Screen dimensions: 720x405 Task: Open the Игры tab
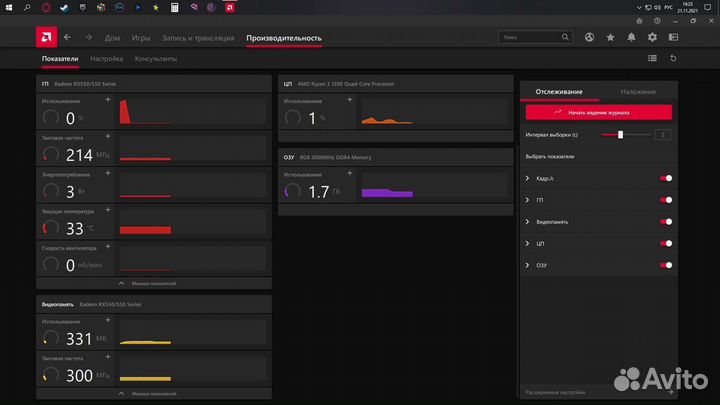141,38
